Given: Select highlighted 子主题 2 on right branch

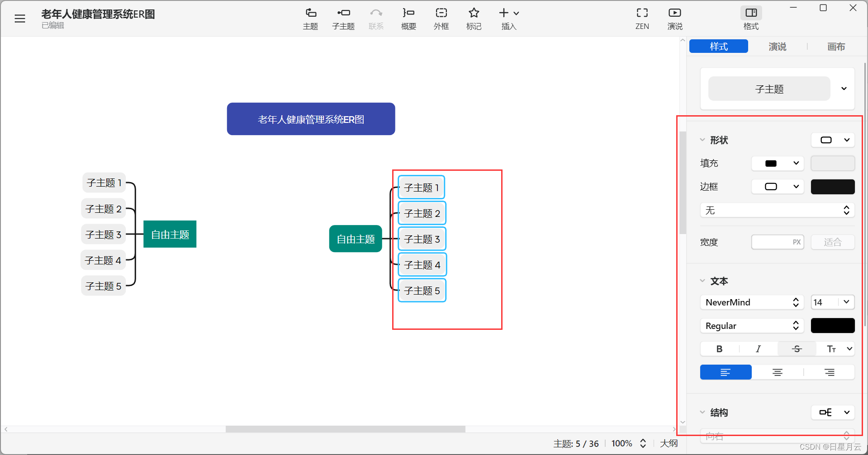Looking at the screenshot, I should pyautogui.click(x=422, y=213).
